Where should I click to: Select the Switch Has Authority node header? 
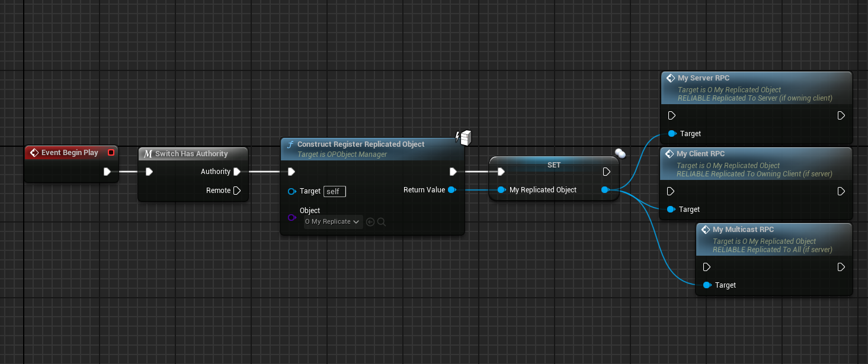[x=191, y=154]
